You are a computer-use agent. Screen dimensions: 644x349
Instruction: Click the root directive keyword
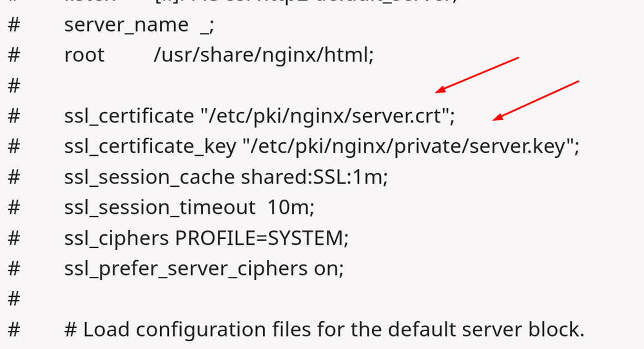[x=84, y=55]
